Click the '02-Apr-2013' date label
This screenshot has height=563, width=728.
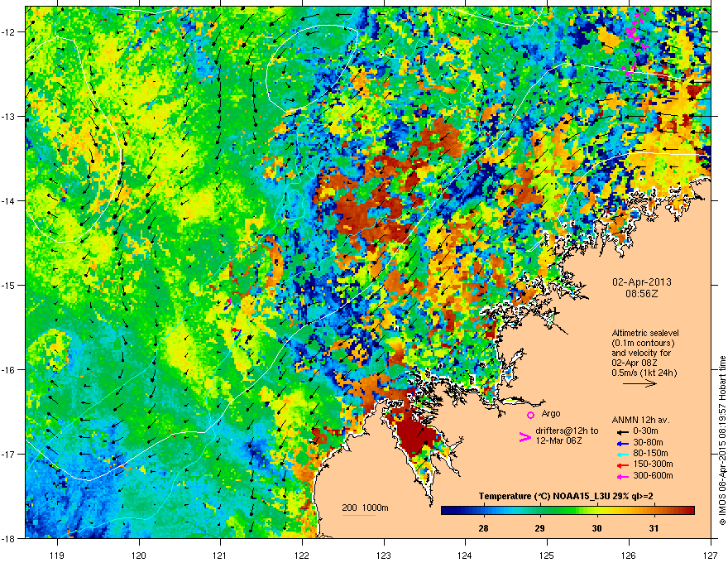[642, 282]
